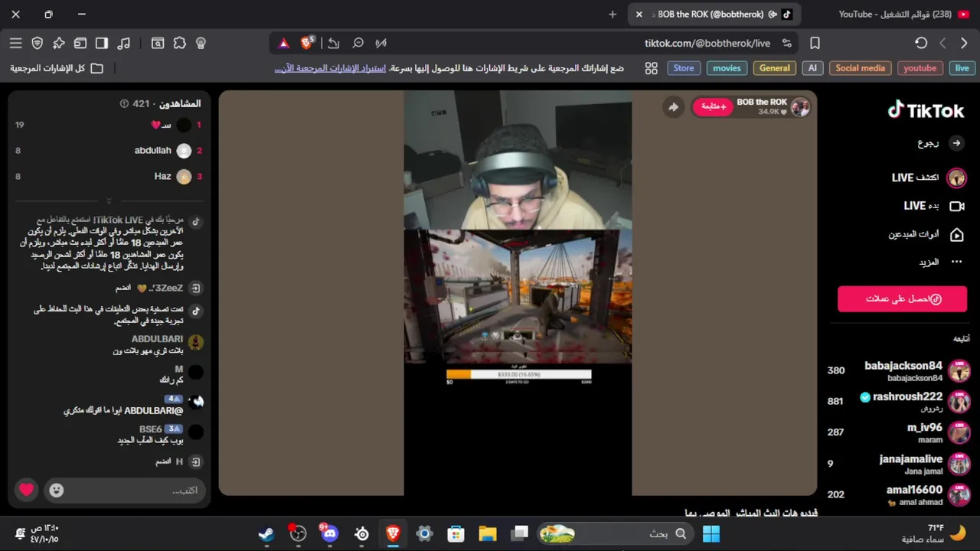Open the Extensions puzzle-piece icon
The image size is (980, 551).
click(x=180, y=43)
